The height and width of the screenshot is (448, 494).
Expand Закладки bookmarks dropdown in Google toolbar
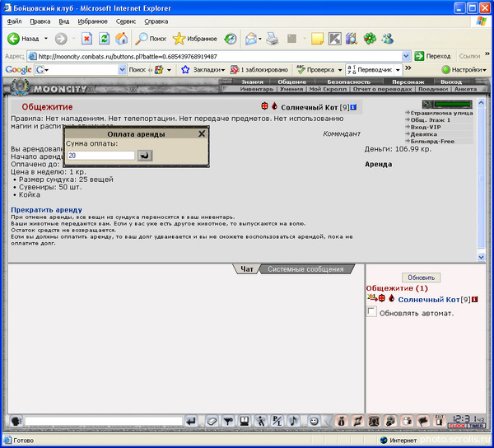pyautogui.click(x=223, y=70)
